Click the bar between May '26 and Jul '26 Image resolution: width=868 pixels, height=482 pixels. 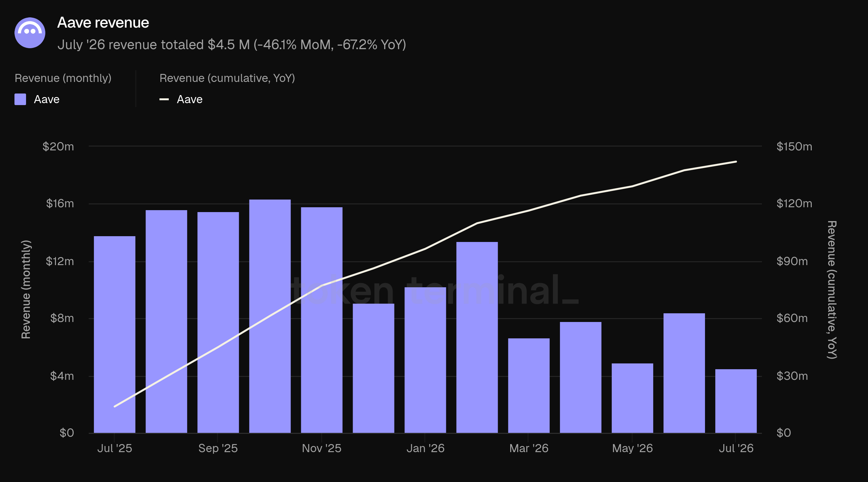point(684,373)
